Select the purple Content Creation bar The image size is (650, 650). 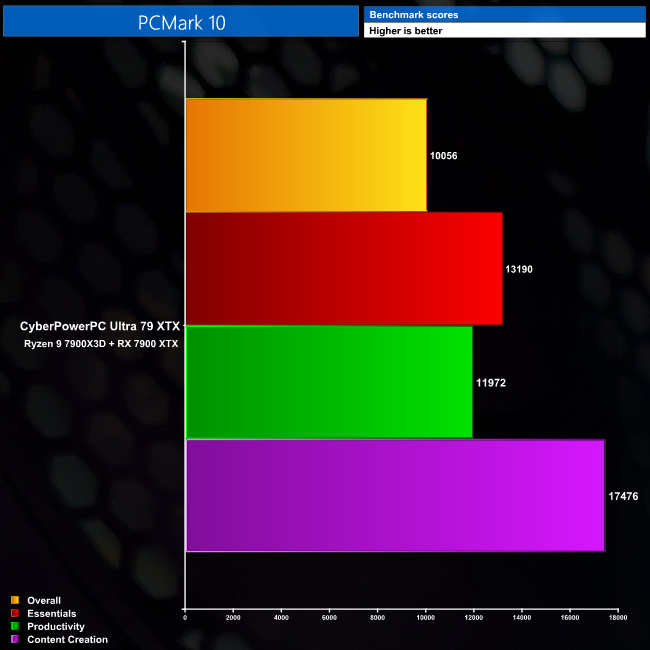pos(395,496)
